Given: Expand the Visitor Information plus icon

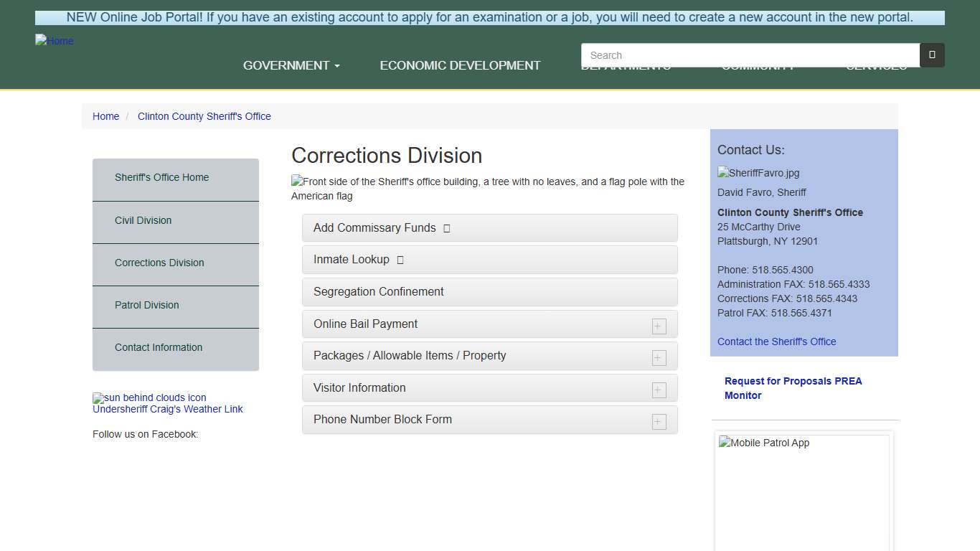Looking at the screenshot, I should click(x=659, y=390).
